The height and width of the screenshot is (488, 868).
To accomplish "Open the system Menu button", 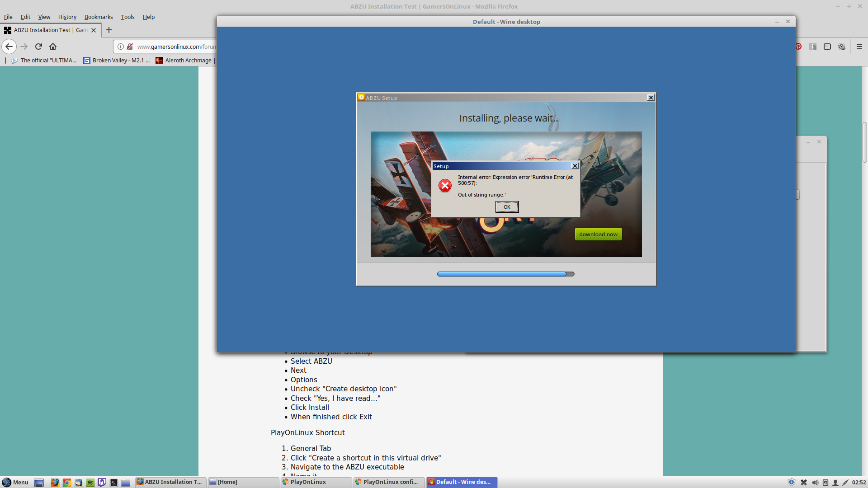I will point(15,482).
